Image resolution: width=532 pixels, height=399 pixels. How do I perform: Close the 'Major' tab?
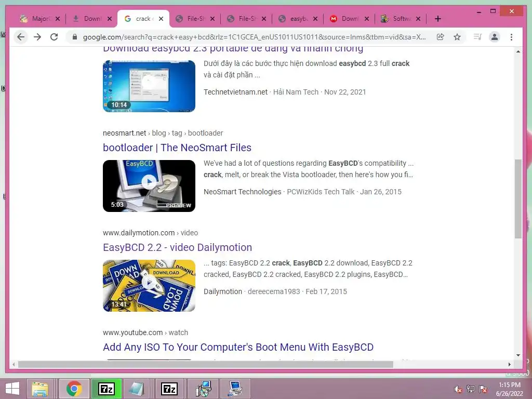click(x=58, y=19)
